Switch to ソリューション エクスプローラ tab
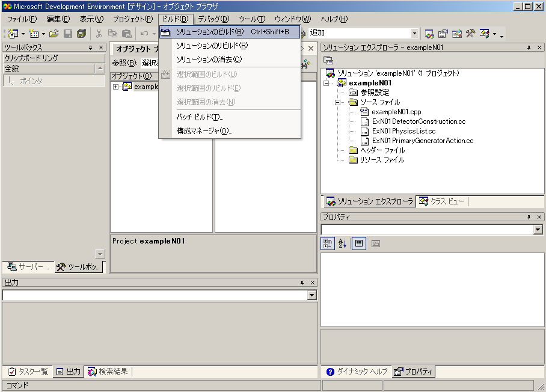This screenshot has width=546, height=392. click(x=369, y=201)
